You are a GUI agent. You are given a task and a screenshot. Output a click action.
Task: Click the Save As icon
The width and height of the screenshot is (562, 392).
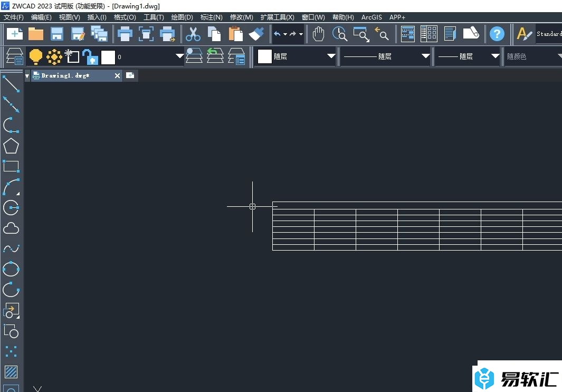click(78, 34)
